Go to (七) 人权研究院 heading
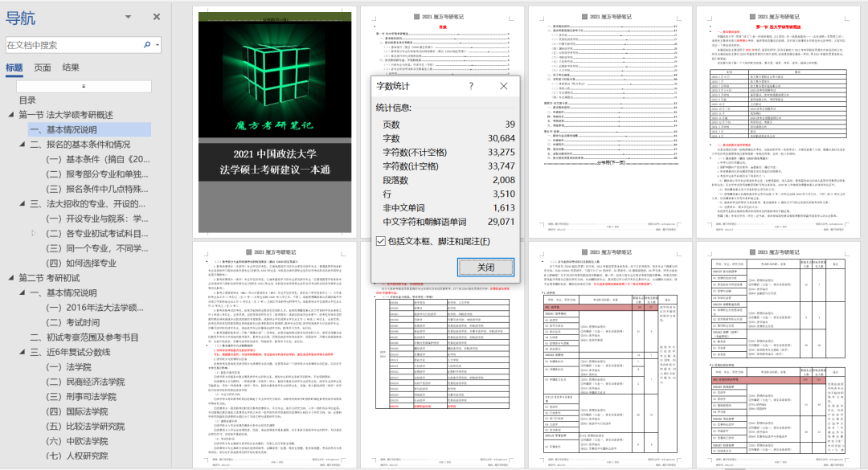Viewport: 868px width, 470px height. 76,456
